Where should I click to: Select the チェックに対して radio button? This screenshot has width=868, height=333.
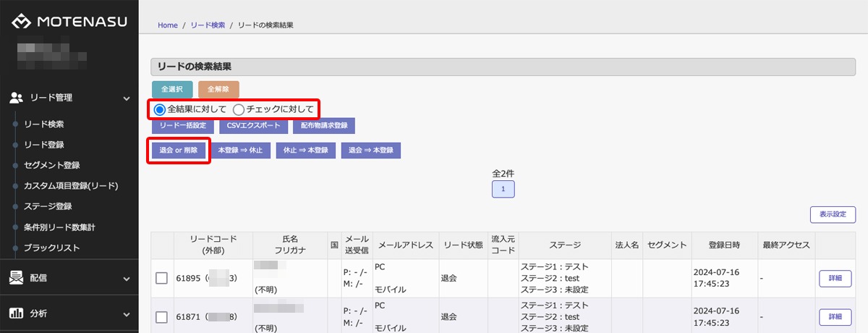click(x=238, y=109)
